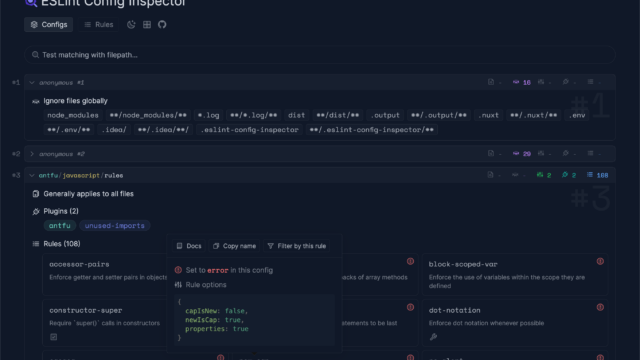Click the dot-notation rule name

point(454,310)
